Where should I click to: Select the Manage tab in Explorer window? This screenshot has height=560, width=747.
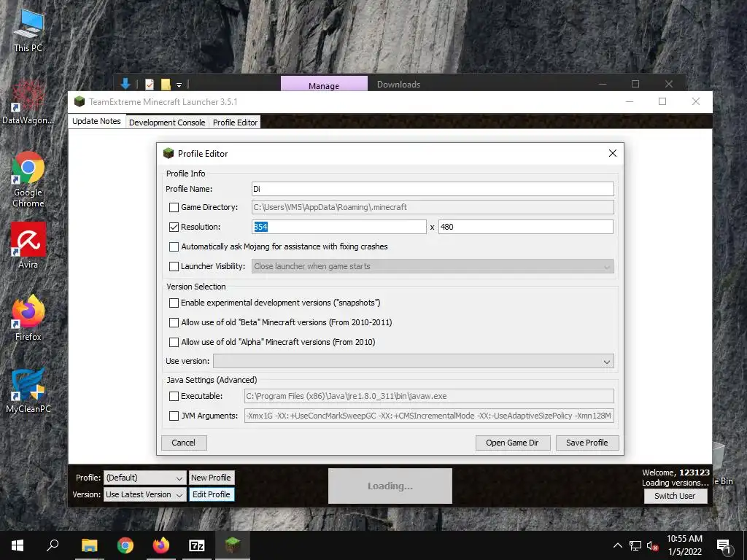[324, 85]
